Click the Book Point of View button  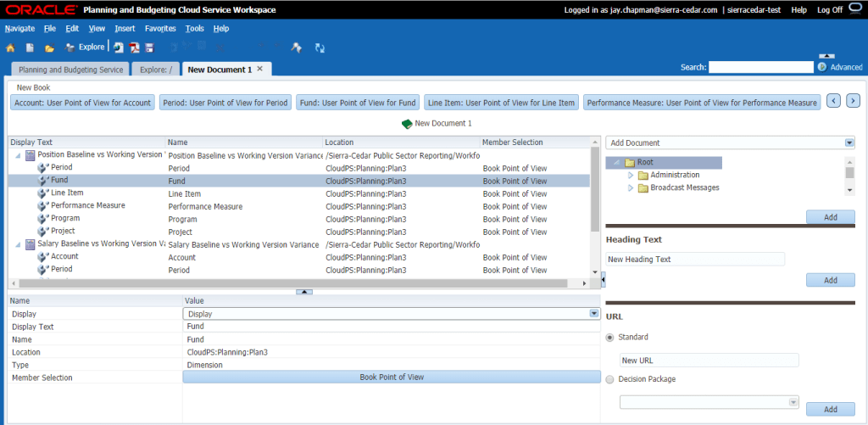(x=391, y=377)
